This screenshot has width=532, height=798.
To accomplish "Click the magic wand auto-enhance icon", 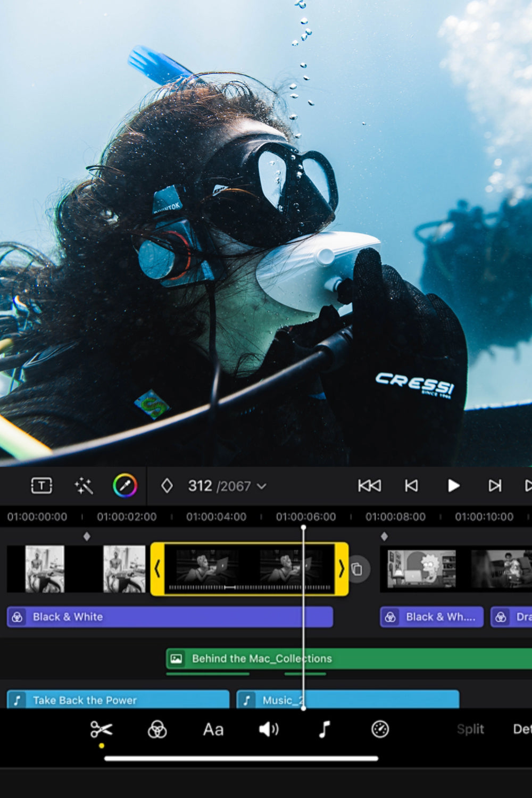I will [x=84, y=486].
